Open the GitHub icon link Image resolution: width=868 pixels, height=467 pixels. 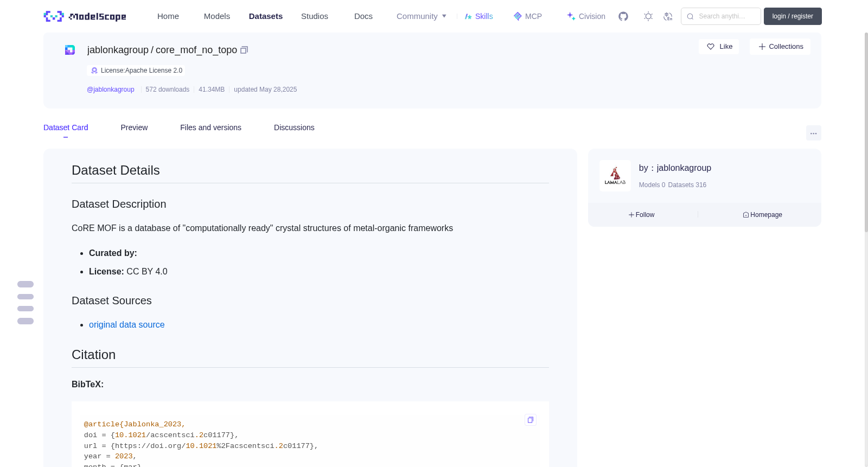[x=623, y=16]
